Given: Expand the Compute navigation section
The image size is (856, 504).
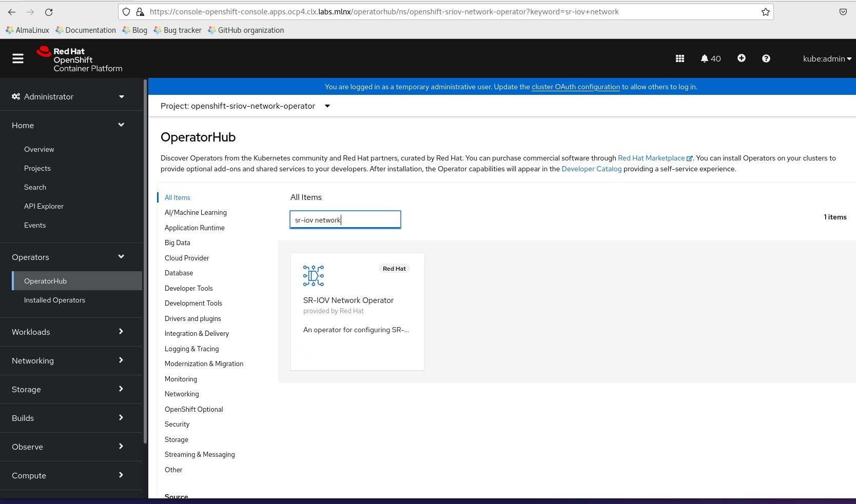Looking at the screenshot, I should tap(68, 475).
